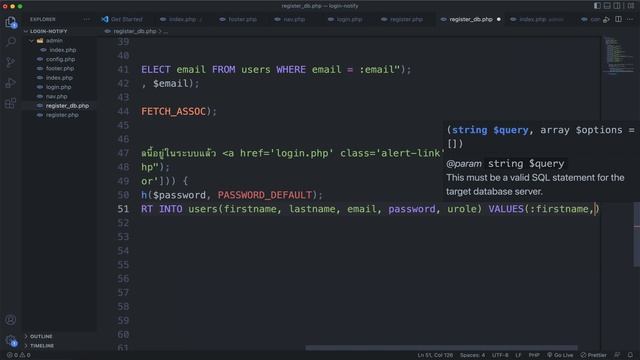Toggle secondary sidebar layout icon
640x360 pixels.
(x=617, y=6)
